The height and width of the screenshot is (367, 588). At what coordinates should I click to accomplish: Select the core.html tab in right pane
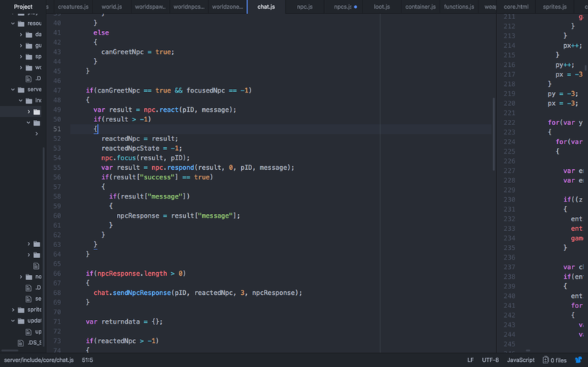point(516,7)
